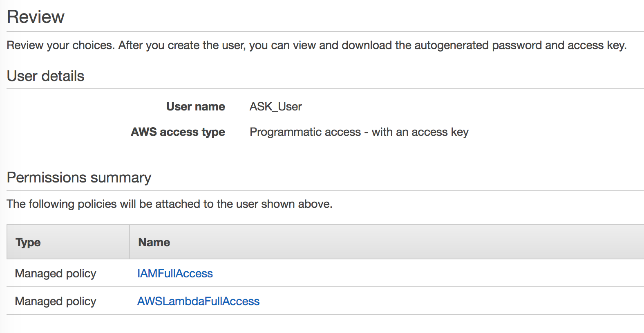Screen dimensions: 644x333
Task: Click the AWS access type label
Action: tap(178, 132)
